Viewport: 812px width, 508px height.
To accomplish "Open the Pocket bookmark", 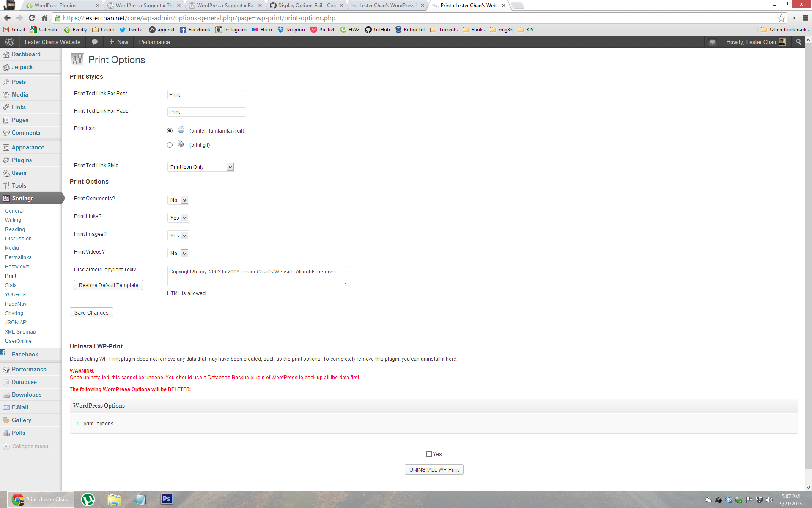I will click(322, 30).
